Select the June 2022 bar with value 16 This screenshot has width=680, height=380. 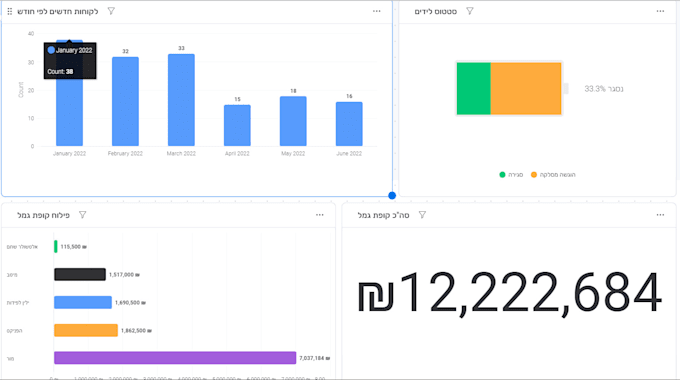(x=349, y=124)
